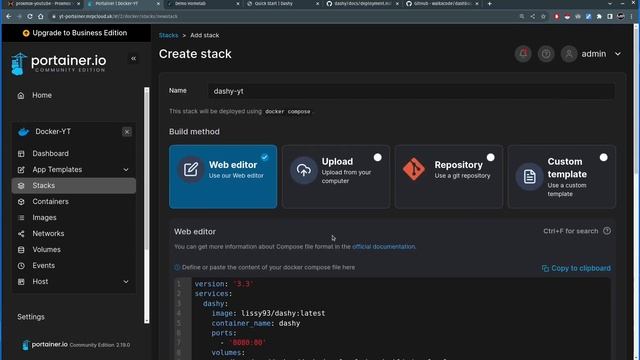Expand Host submenu chevron

tap(126, 282)
